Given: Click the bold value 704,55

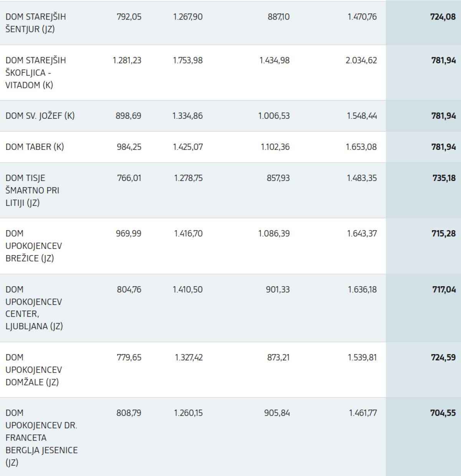Looking at the screenshot, I should (443, 413).
